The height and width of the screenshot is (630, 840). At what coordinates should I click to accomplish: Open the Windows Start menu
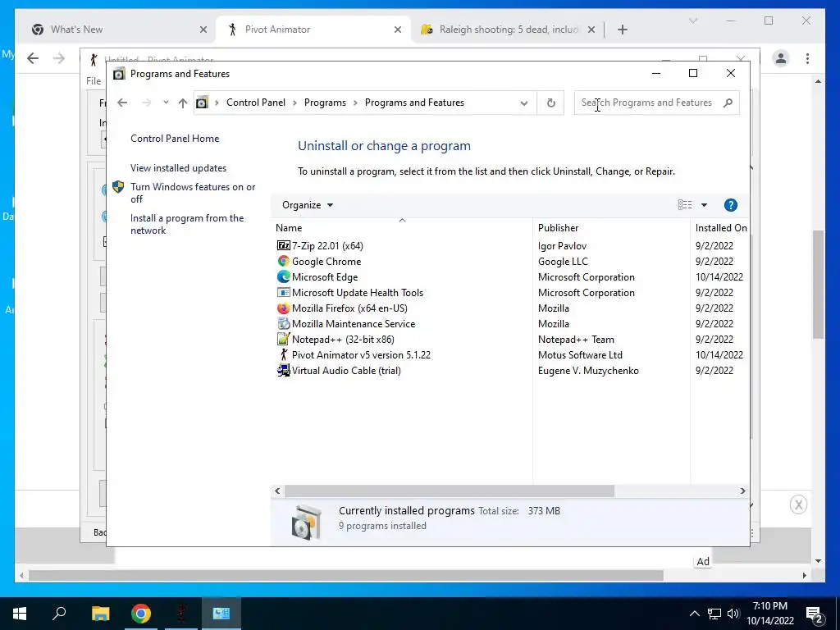pyautogui.click(x=20, y=614)
